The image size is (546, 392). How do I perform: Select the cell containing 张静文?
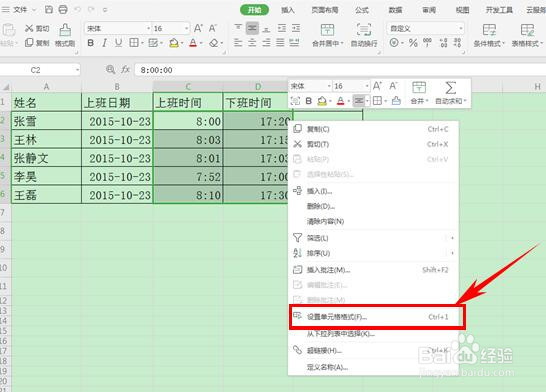click(x=46, y=158)
